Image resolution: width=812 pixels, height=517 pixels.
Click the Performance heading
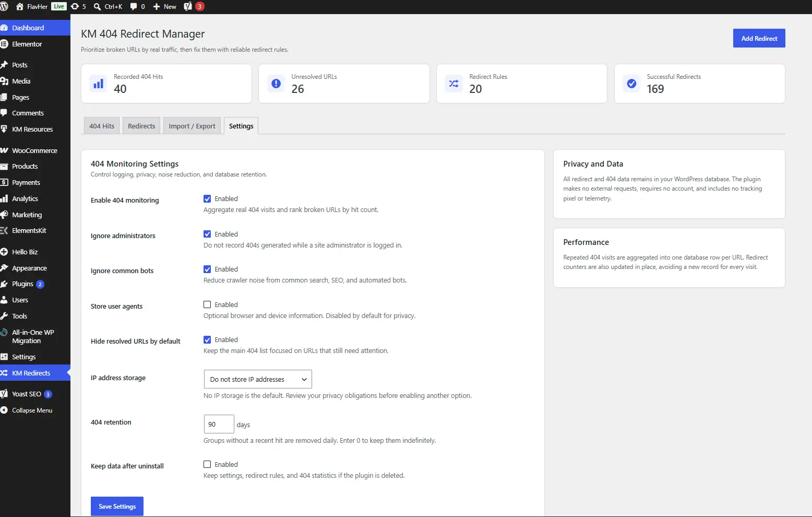pos(586,242)
